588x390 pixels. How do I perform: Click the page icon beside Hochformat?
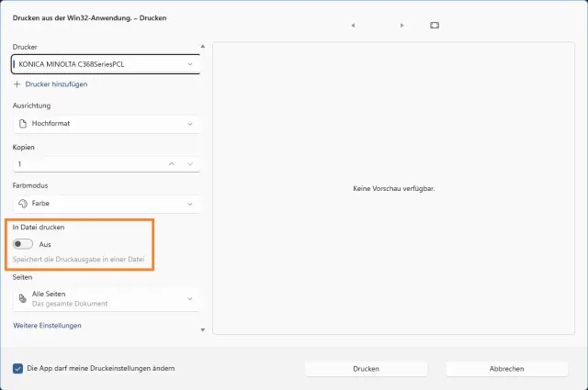click(23, 124)
